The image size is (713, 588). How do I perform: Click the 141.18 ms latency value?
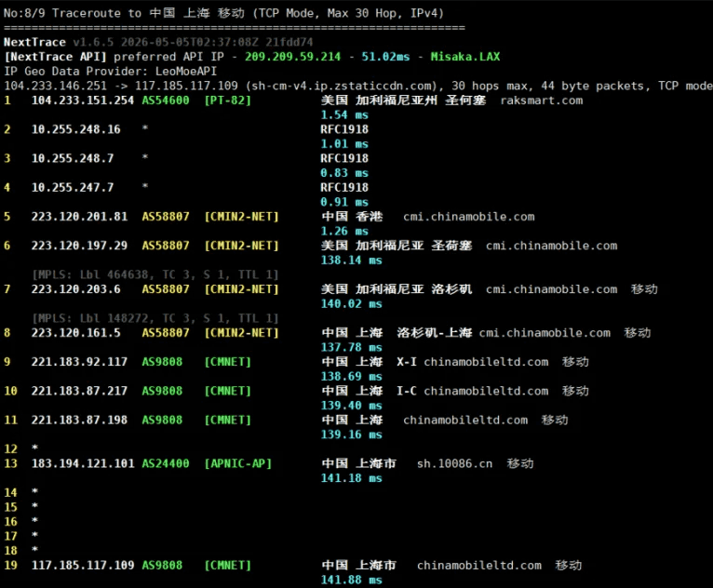point(351,478)
